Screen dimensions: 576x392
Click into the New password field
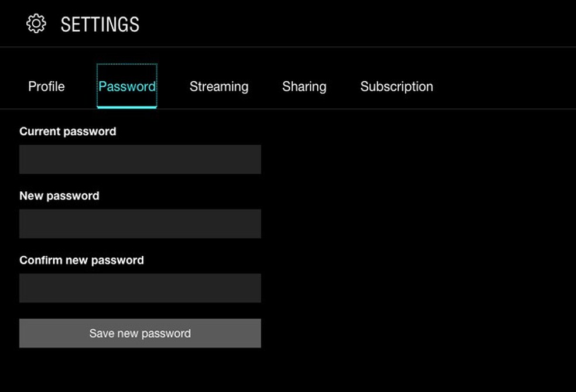pos(140,224)
